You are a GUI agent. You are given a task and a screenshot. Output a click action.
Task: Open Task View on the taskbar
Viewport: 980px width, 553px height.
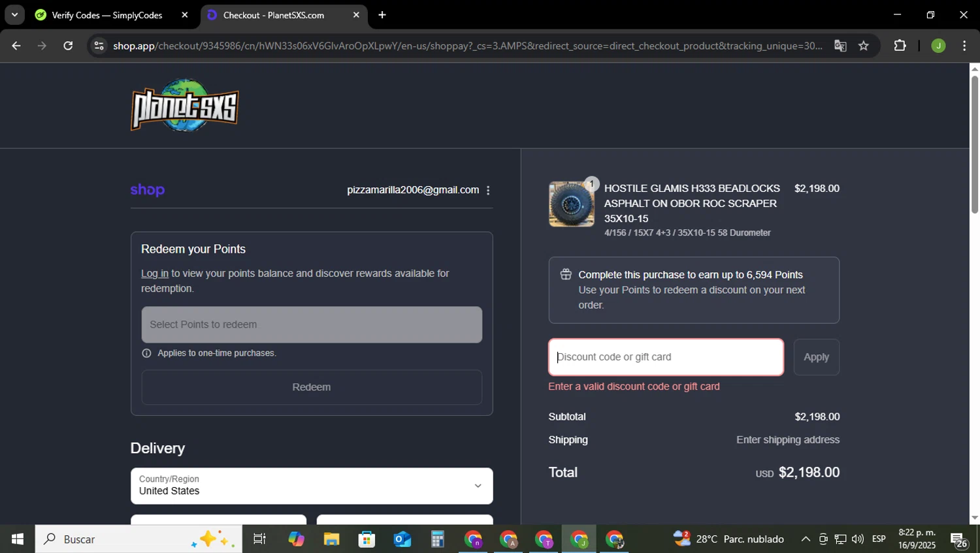pos(259,539)
